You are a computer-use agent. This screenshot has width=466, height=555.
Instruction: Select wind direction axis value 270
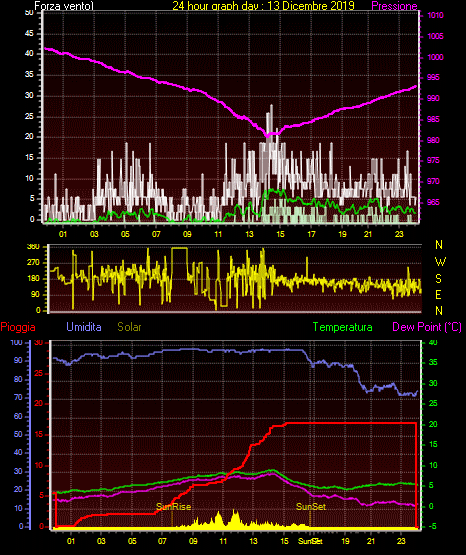pos(33,263)
